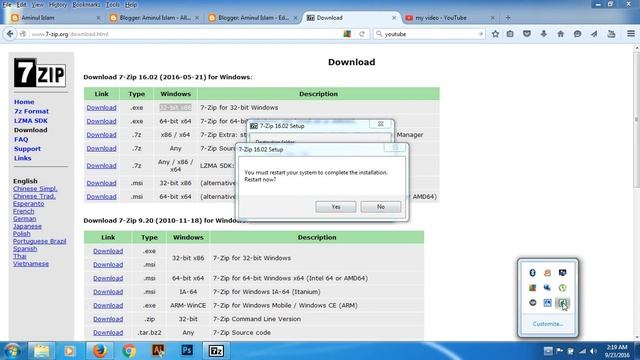Open the 7z Format sidebar link
The height and width of the screenshot is (360, 640).
pyautogui.click(x=31, y=111)
